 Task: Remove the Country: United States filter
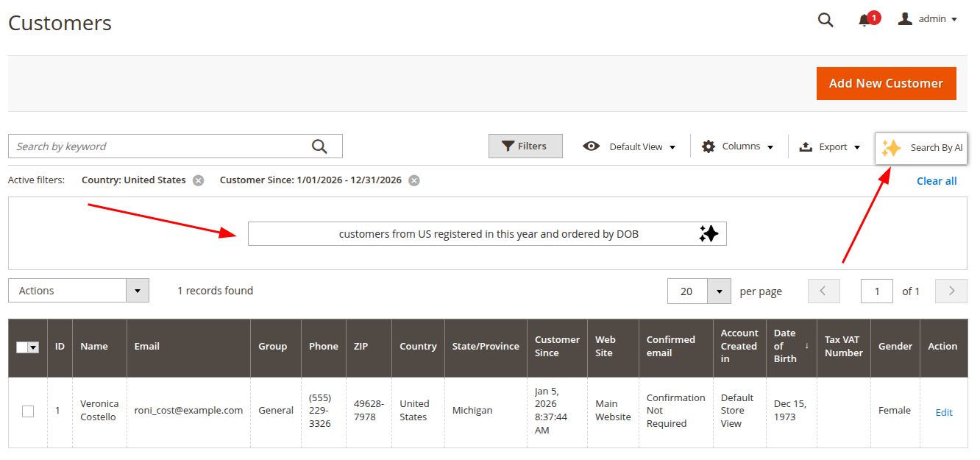pos(199,180)
